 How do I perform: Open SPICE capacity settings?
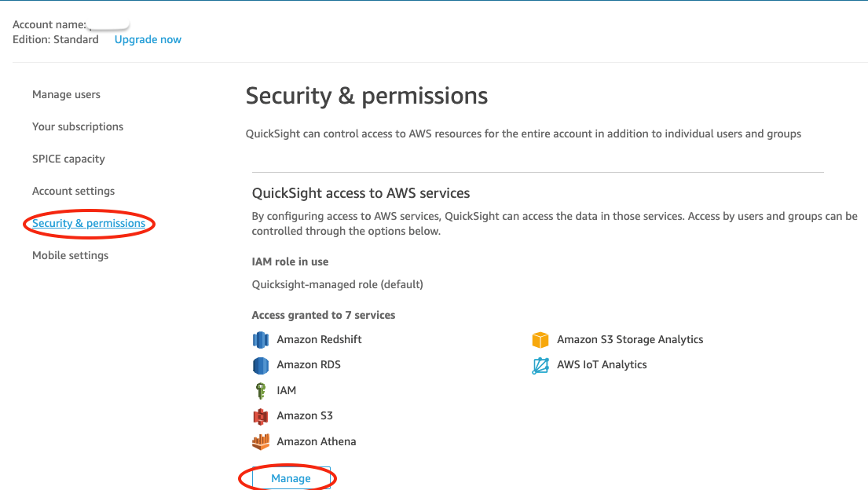click(x=68, y=159)
